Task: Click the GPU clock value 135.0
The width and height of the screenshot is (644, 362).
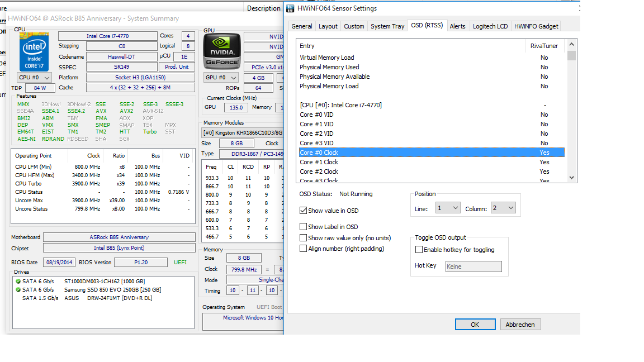Action: tap(236, 107)
